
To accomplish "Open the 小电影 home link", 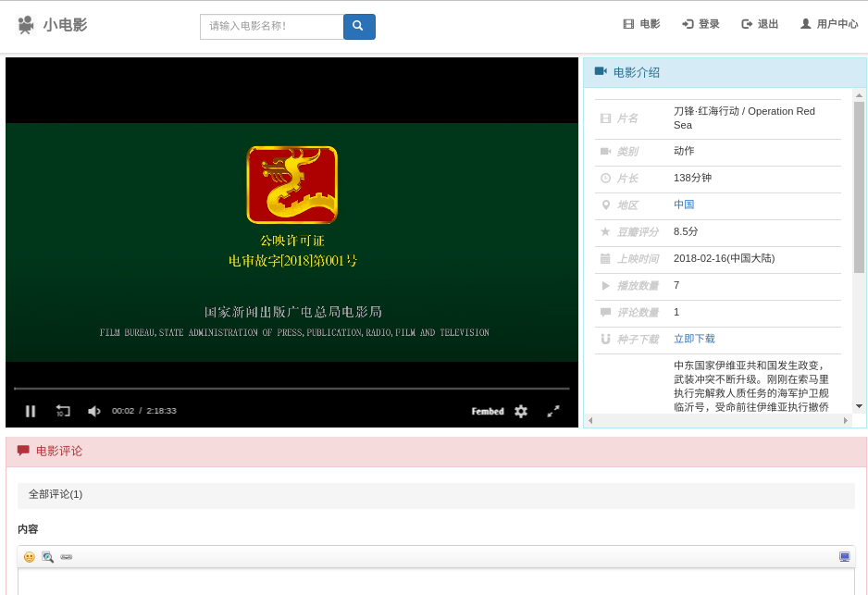I will pos(66,25).
